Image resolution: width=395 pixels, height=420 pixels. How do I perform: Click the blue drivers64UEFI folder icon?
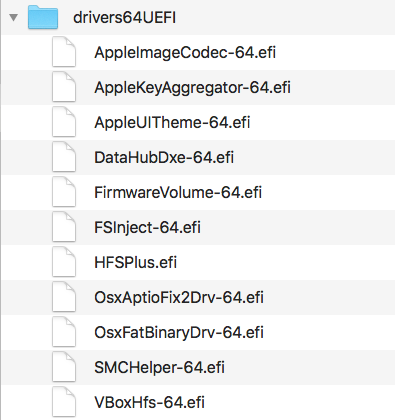pyautogui.click(x=43, y=17)
